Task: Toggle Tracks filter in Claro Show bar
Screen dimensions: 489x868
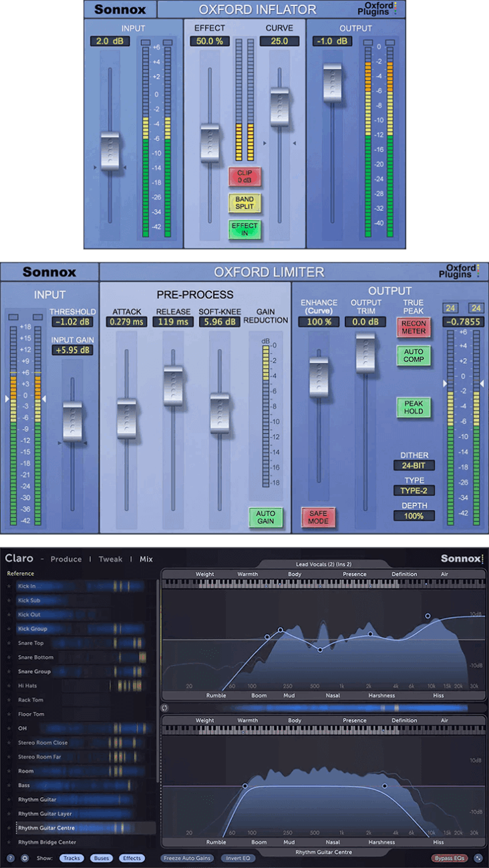Action: [71, 858]
